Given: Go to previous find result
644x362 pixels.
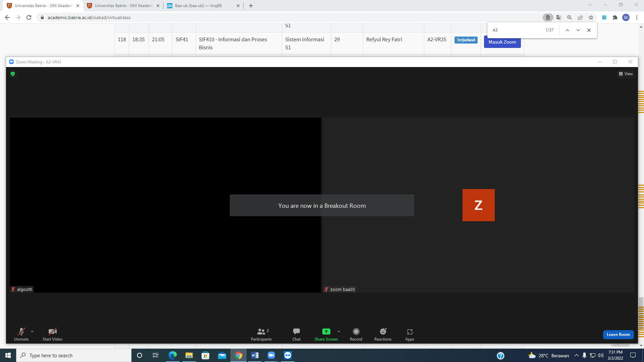Looking at the screenshot, I should click(568, 30).
